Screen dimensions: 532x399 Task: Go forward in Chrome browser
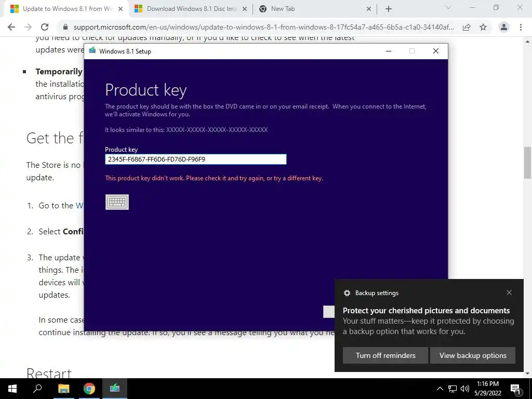(x=28, y=27)
